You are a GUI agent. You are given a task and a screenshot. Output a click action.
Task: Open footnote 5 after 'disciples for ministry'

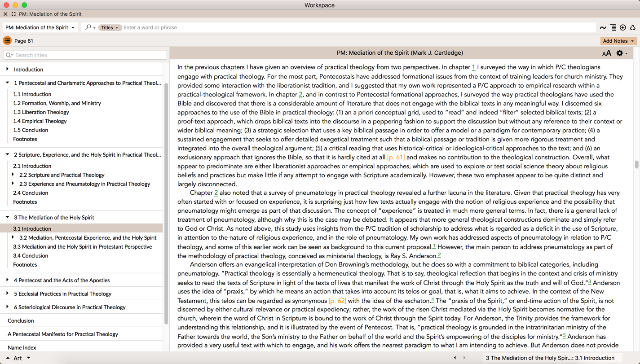pyautogui.click(x=564, y=336)
